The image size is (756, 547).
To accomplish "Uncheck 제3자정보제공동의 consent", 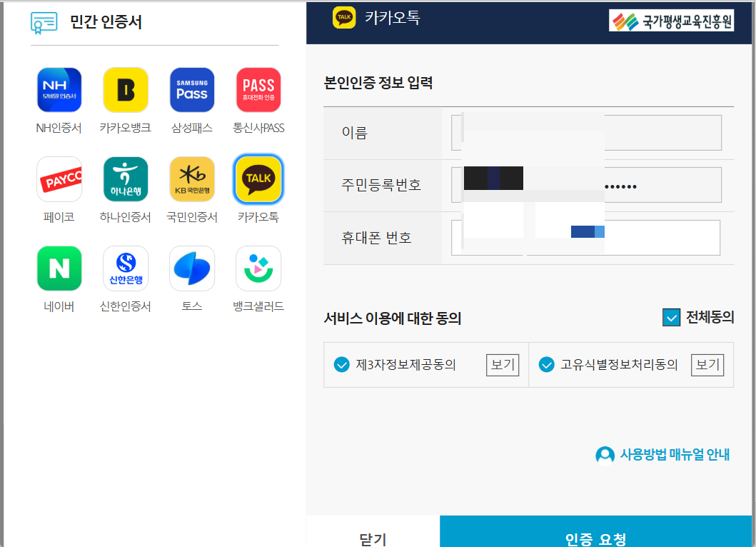I will pyautogui.click(x=342, y=365).
